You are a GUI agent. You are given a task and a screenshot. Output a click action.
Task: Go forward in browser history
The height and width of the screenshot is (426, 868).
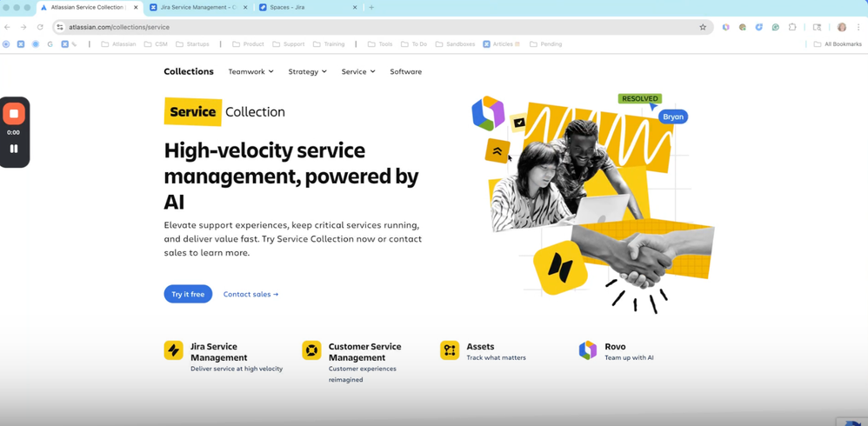click(23, 27)
